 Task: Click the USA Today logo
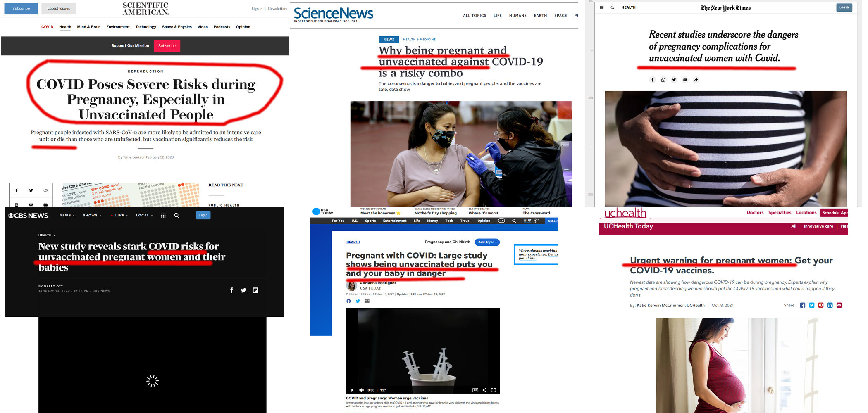pos(323,211)
